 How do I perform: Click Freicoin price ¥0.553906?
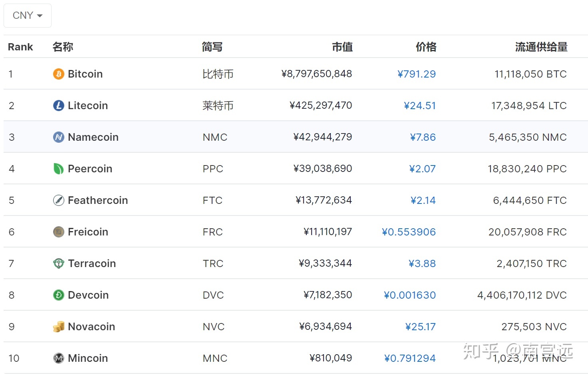coord(409,232)
